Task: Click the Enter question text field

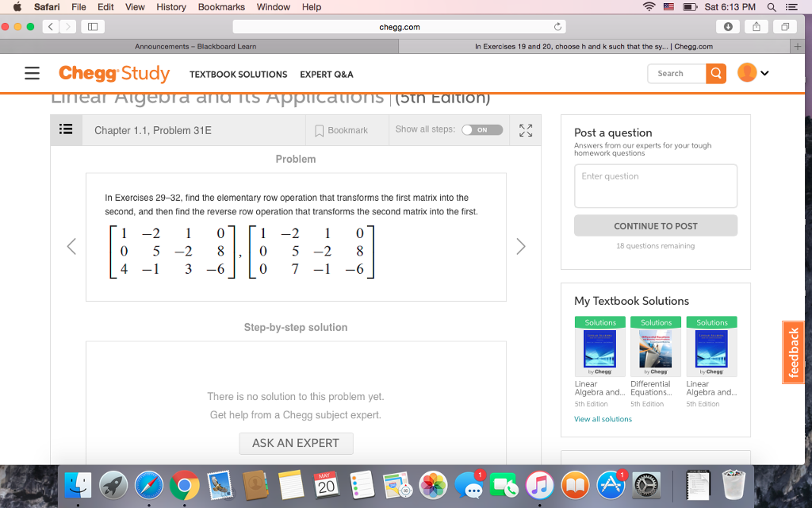Action: click(x=656, y=185)
